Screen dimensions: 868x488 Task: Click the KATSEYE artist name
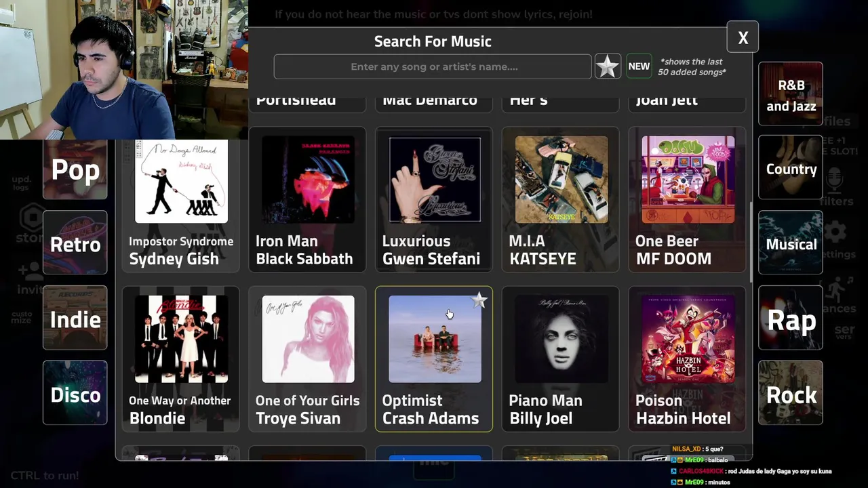click(542, 259)
